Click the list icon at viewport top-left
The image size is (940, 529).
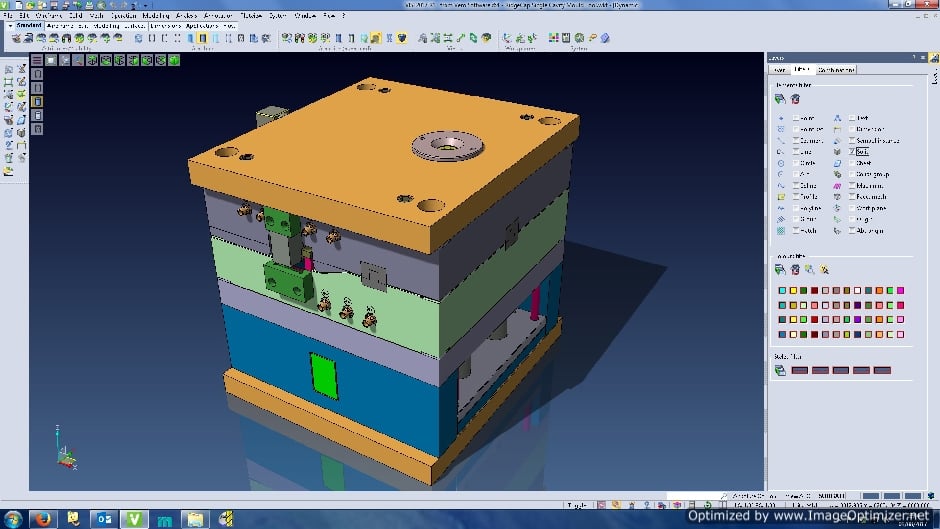[37, 60]
